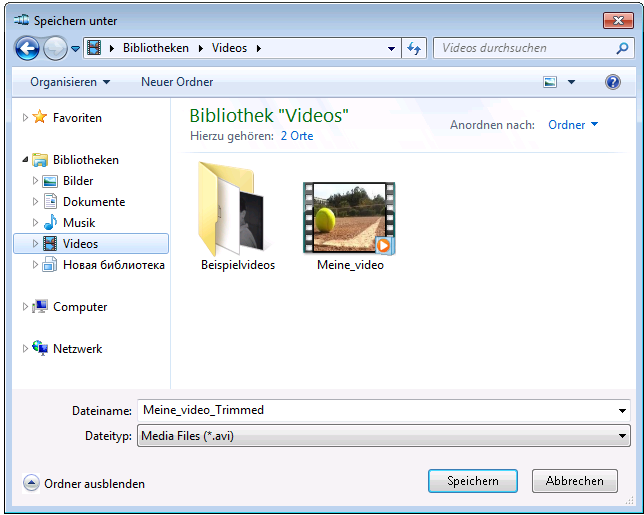Click the title bar application icon

(21, 20)
